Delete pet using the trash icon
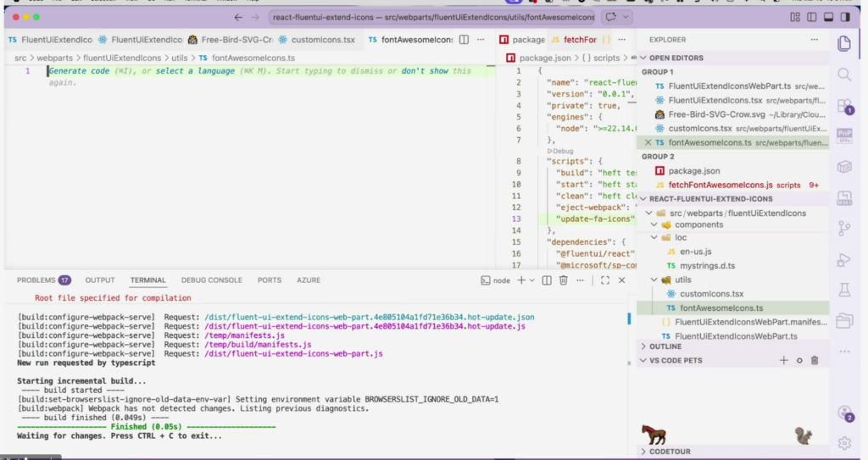This screenshot has width=868, height=460. tap(815, 360)
